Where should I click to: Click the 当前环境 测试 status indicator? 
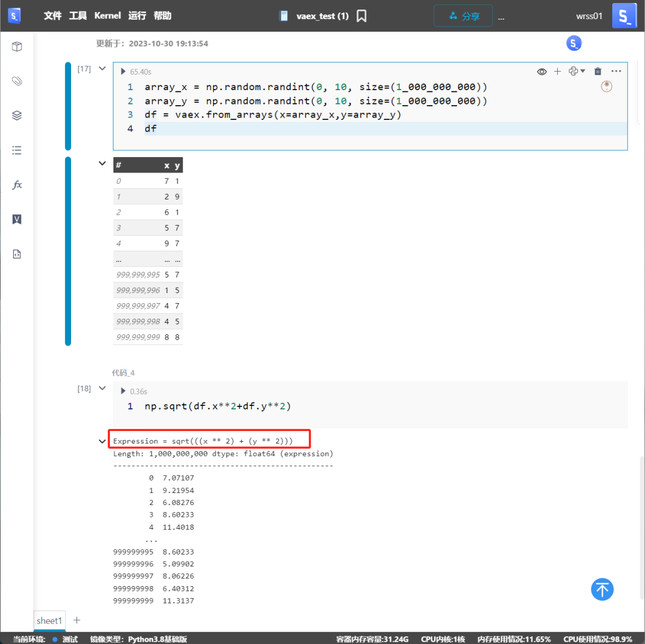tap(45, 639)
